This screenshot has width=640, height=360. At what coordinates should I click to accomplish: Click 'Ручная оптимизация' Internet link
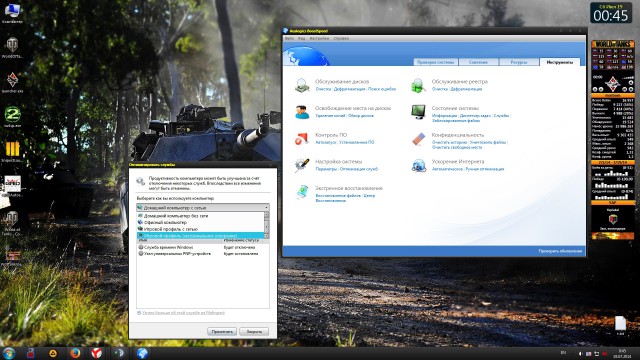(x=485, y=169)
